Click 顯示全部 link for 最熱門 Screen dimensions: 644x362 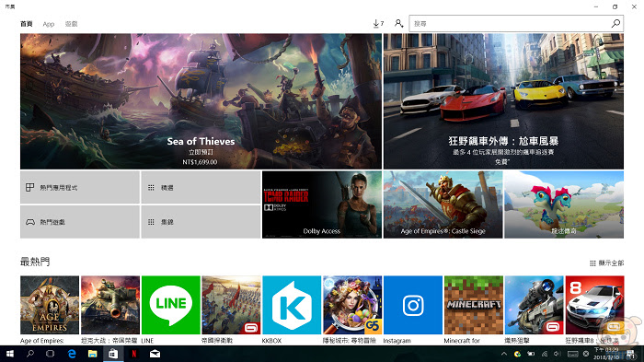tap(606, 263)
